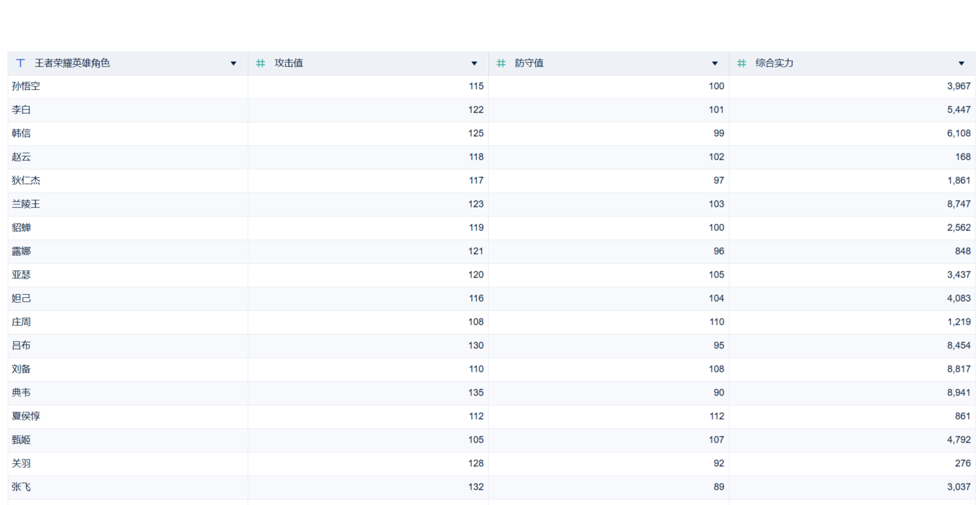Click defense value 101 in 李白 row
This screenshot has height=505, width=980.
tap(716, 110)
